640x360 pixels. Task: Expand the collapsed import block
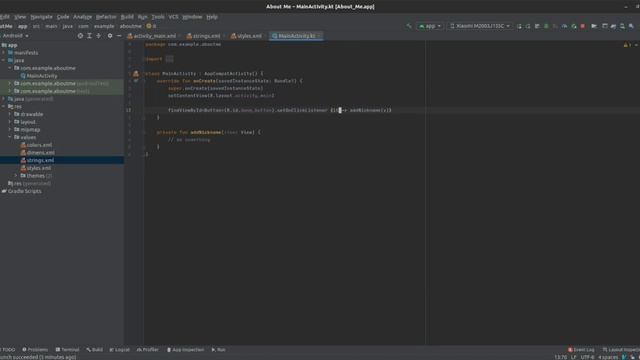169,59
